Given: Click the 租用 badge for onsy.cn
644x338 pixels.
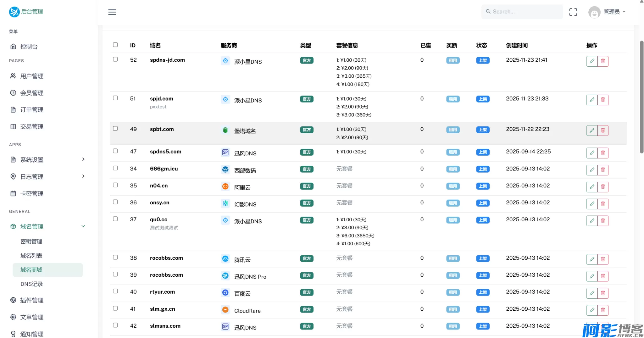Looking at the screenshot, I should (452, 203).
